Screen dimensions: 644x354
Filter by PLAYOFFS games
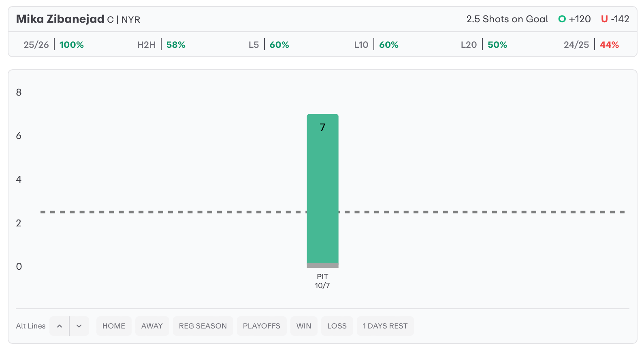click(262, 326)
